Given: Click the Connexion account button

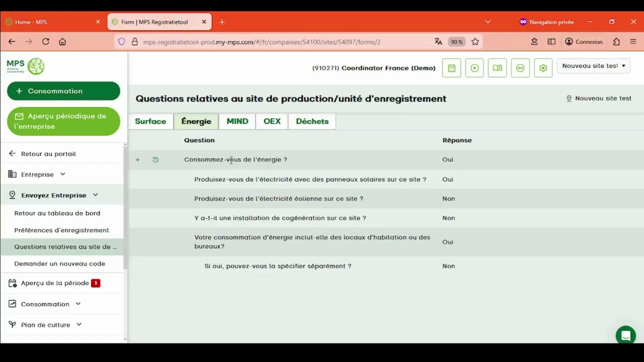Looking at the screenshot, I should (584, 42).
